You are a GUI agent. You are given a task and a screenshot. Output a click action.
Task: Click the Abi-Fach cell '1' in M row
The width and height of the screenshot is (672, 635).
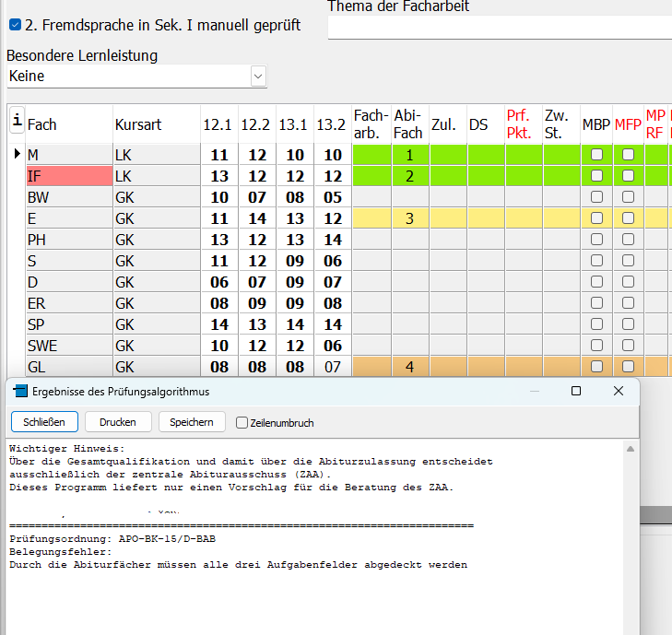(x=410, y=155)
